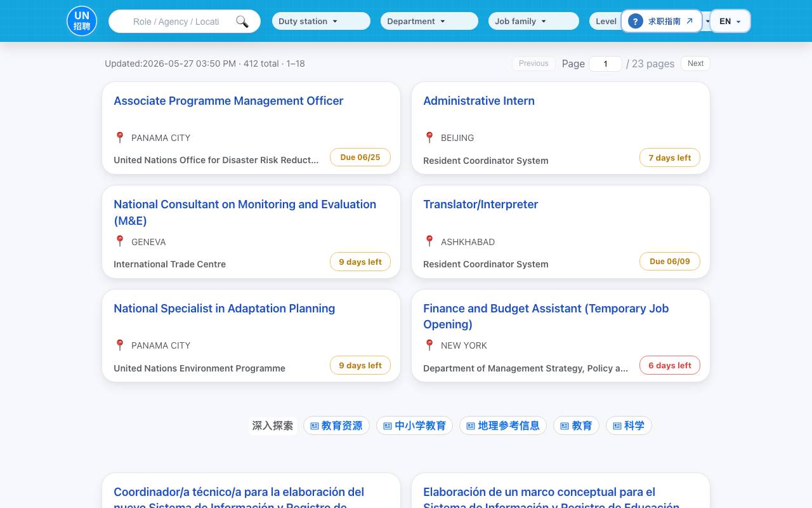Click United Nations Environment Programme text
The height and width of the screenshot is (508, 812).
[x=199, y=368]
